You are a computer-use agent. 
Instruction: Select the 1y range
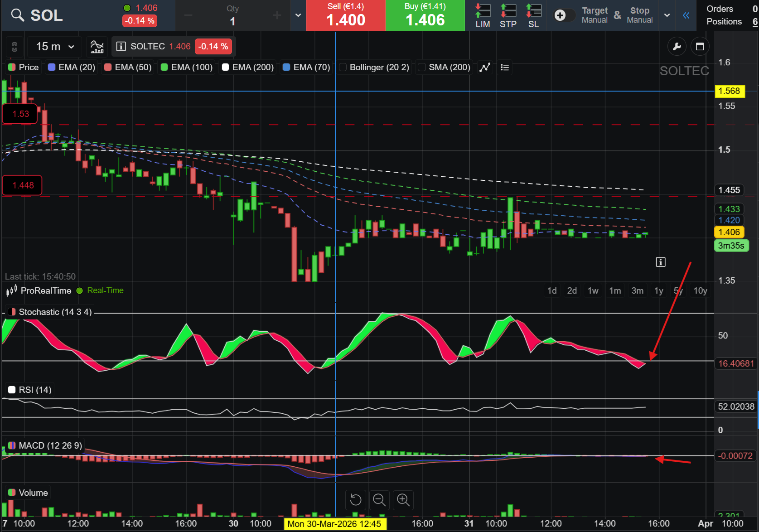658,290
